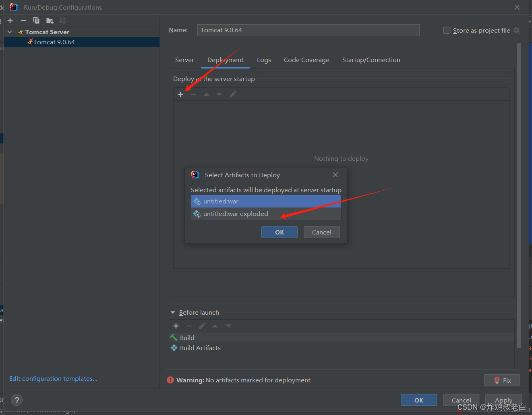Open Edit configuration templates link
This screenshot has width=532, height=415.
53,379
